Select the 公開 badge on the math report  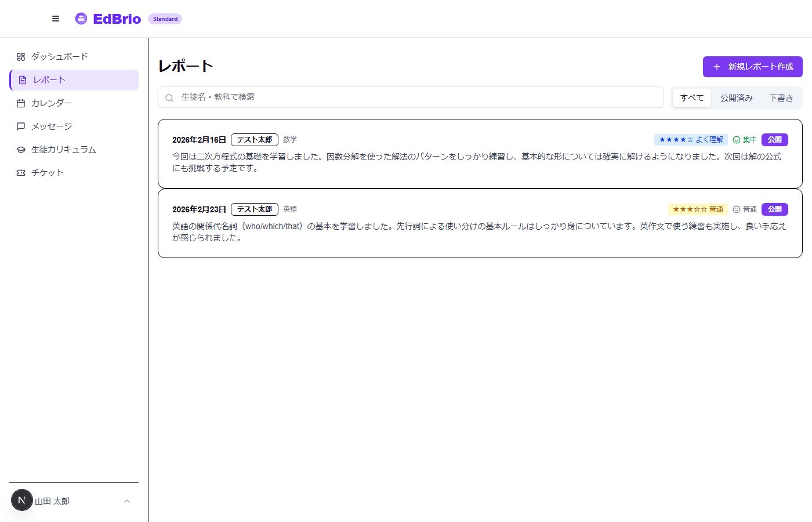tap(775, 139)
